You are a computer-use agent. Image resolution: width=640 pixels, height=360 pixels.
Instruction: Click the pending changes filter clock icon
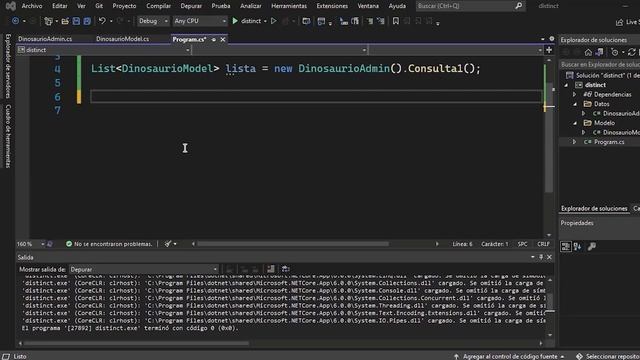tap(615, 52)
